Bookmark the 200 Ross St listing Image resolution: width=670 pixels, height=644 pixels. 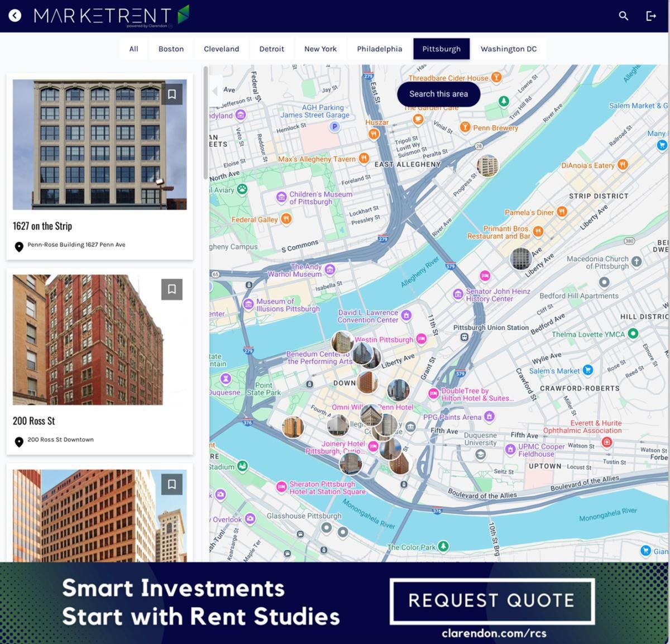172,289
